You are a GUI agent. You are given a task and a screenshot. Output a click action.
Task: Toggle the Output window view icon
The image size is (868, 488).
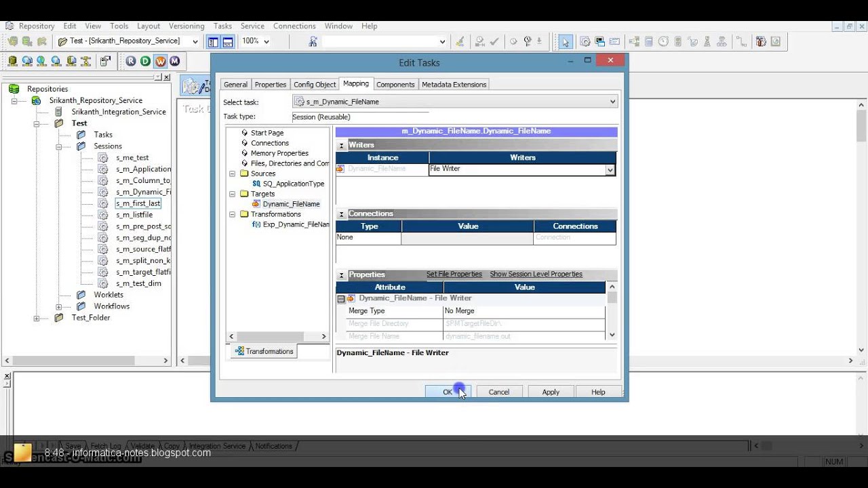[x=228, y=41]
